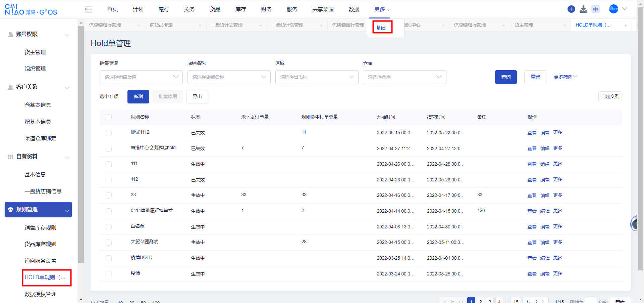Click the Cainiao G-OS logo
Screen dimensions: 644x303
31,9
